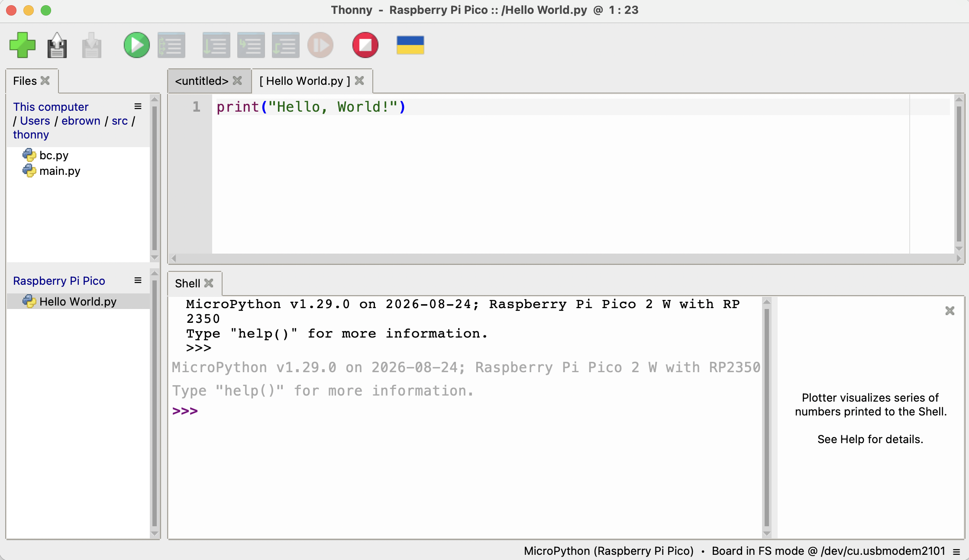Close the Files panel tab
This screenshot has height=560, width=969.
click(45, 80)
